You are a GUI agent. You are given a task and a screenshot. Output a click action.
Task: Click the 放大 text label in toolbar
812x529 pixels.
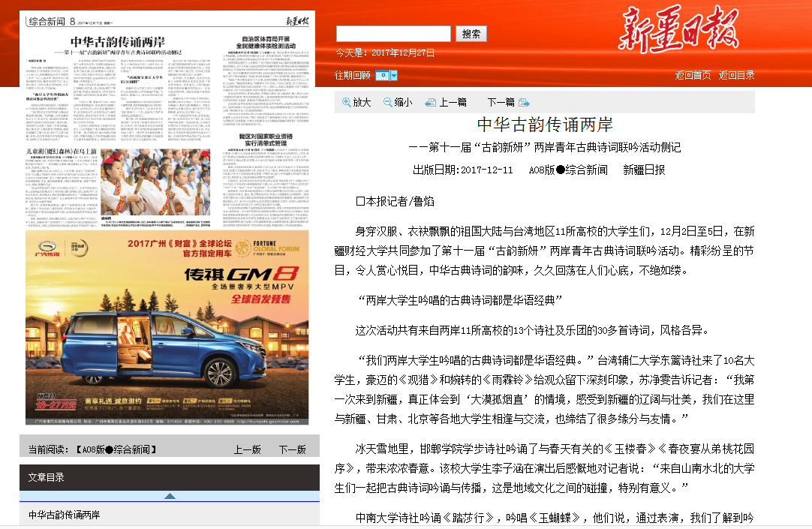click(x=362, y=102)
